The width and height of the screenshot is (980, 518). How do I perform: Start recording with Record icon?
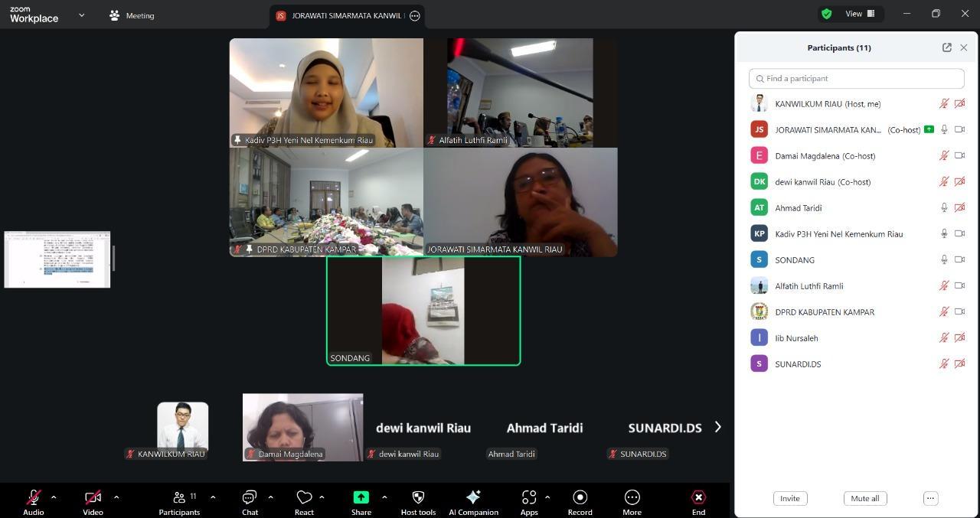pyautogui.click(x=580, y=497)
